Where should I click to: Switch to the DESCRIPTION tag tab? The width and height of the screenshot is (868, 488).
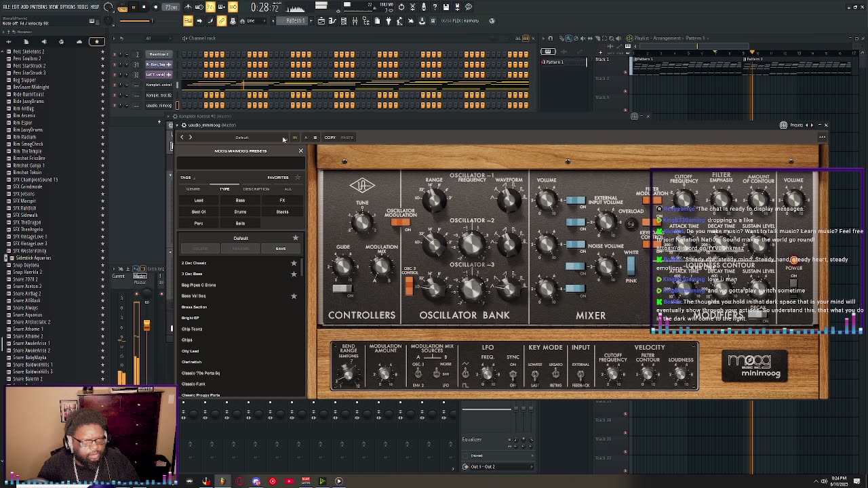click(256, 189)
